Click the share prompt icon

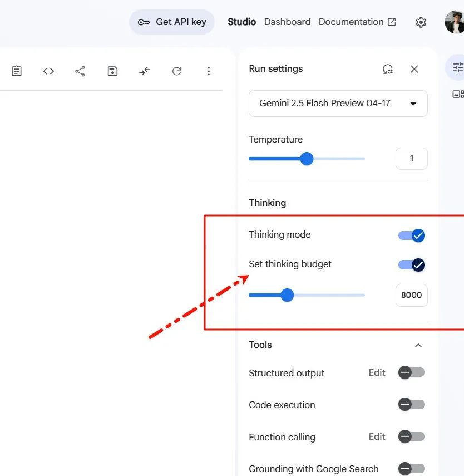(x=80, y=71)
